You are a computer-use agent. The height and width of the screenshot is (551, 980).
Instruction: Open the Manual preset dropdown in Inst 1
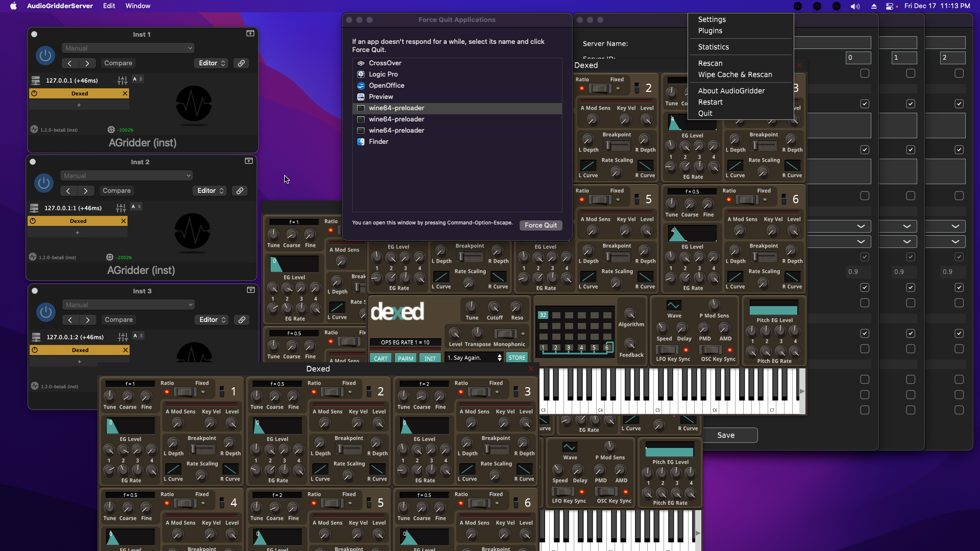[128, 48]
